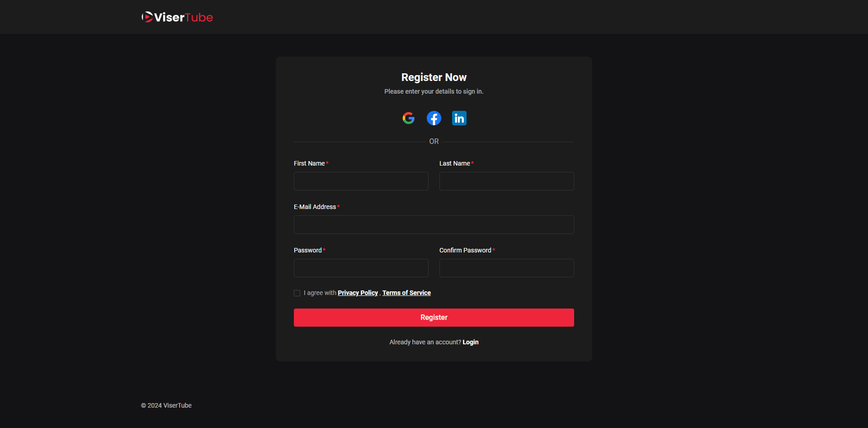Click the ViserTube logo in header
Screen dimensions: 868x428
point(177,17)
